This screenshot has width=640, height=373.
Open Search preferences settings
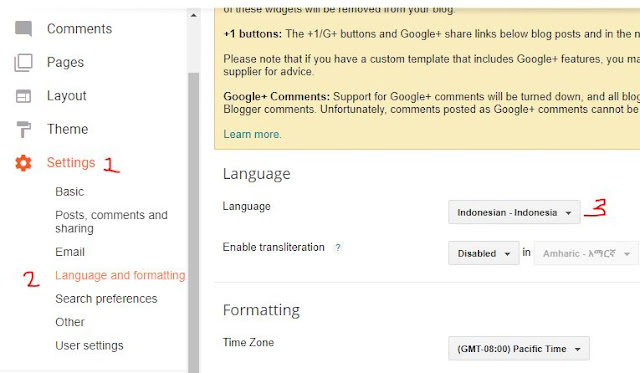tap(106, 299)
